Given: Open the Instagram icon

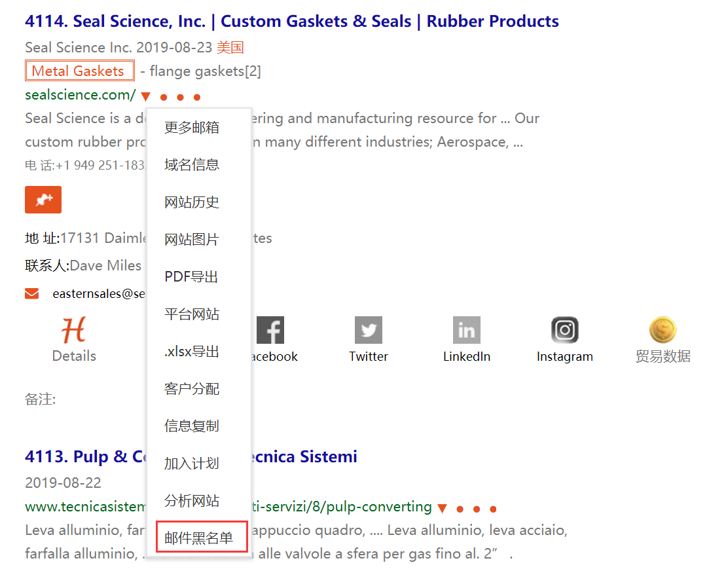Looking at the screenshot, I should pos(564,330).
